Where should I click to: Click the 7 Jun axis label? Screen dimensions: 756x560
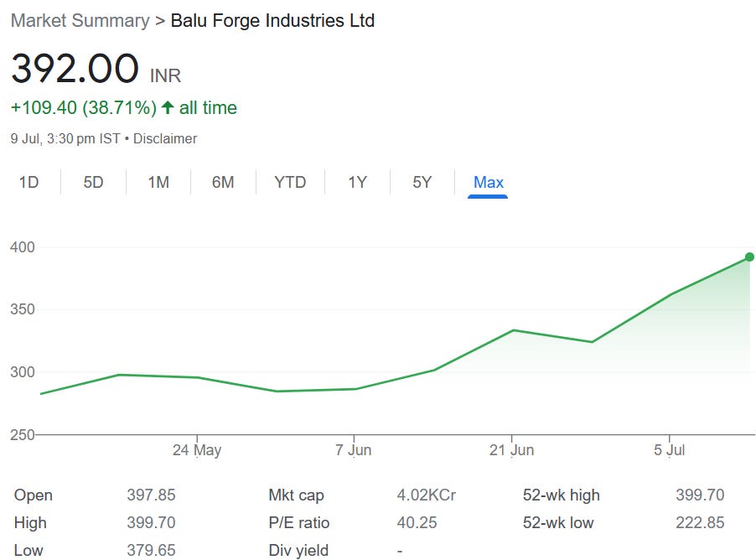[354, 450]
